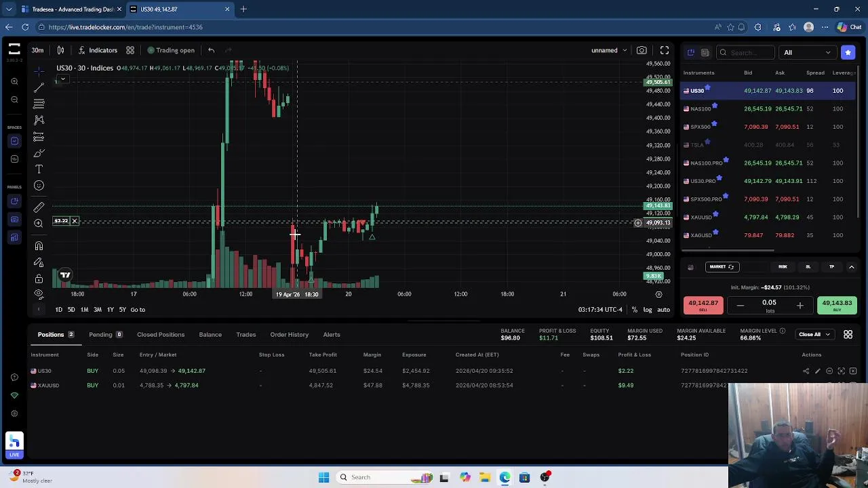This screenshot has height=488, width=868.
Task: Enable the TP take profit option
Action: (831, 267)
